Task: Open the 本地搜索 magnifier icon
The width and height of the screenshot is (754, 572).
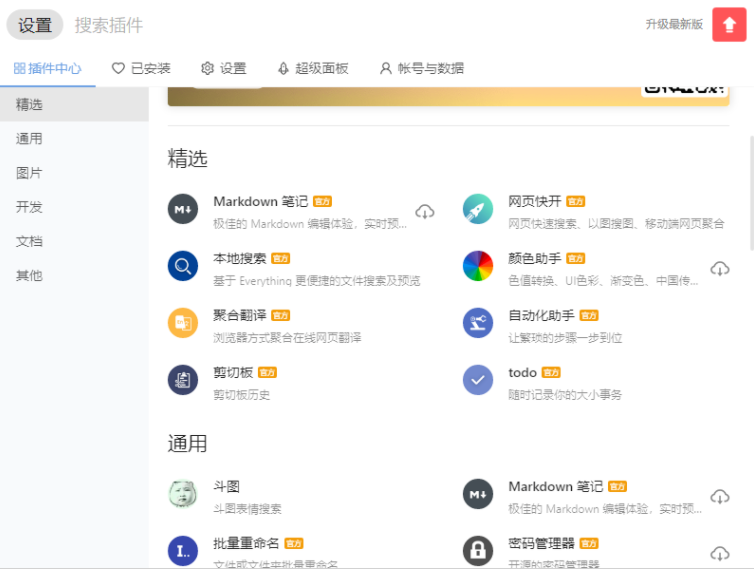Action: tap(183, 266)
